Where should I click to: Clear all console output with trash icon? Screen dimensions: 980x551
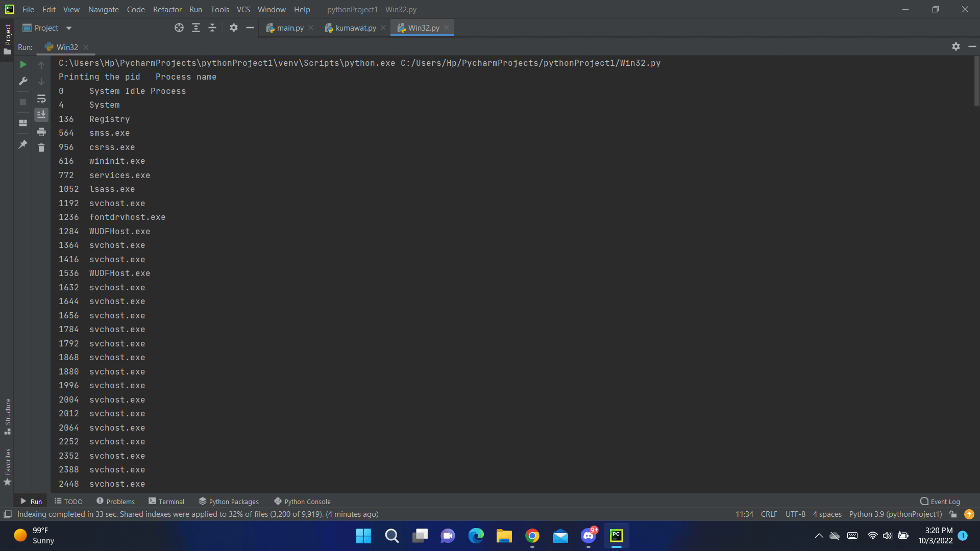[41, 147]
